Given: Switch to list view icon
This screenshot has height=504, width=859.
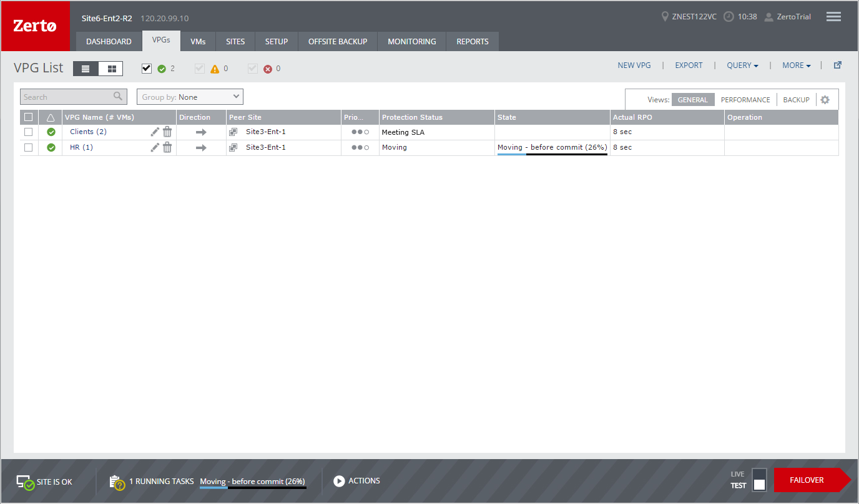Looking at the screenshot, I should (x=86, y=69).
